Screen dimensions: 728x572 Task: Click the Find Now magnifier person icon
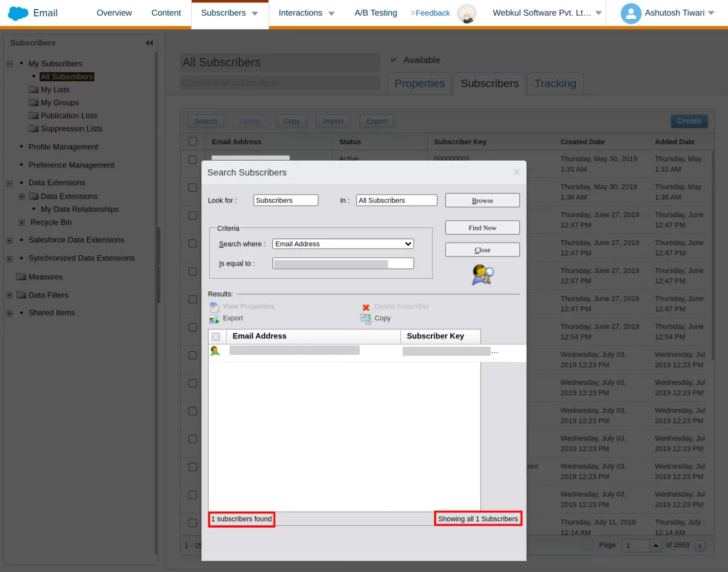pyautogui.click(x=483, y=274)
